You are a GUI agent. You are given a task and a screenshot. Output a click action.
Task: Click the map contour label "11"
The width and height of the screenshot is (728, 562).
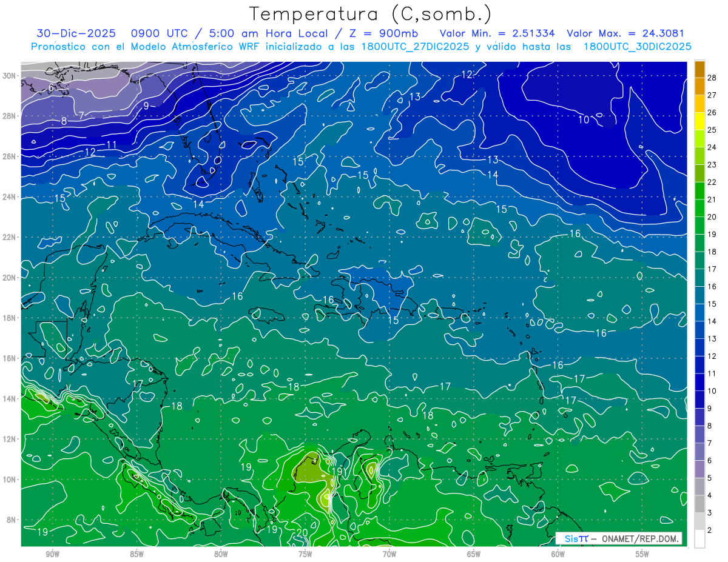pos(112,145)
